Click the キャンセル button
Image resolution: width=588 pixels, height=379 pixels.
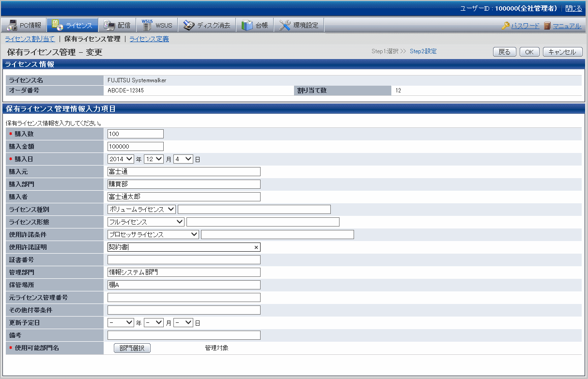563,52
